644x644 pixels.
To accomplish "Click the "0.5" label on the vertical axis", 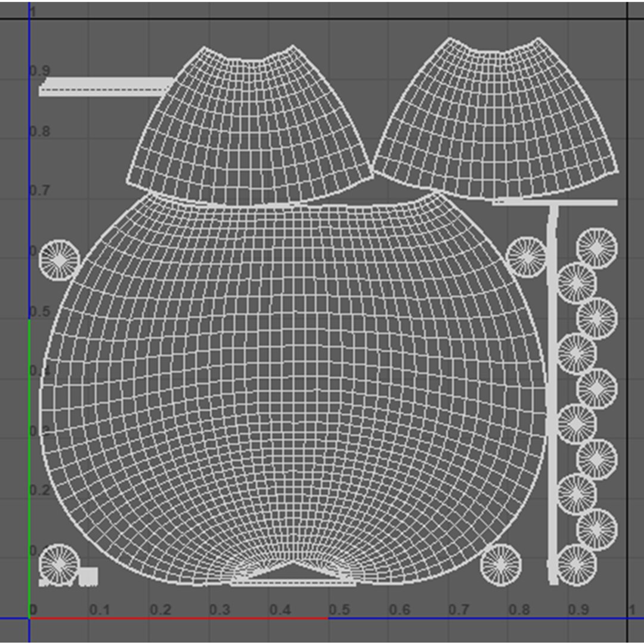I will coord(40,311).
